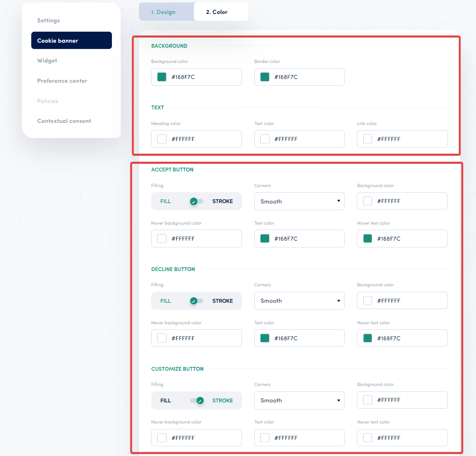The height and width of the screenshot is (456, 476).
Task: Select the Link color swatch
Action: pyautogui.click(x=367, y=138)
